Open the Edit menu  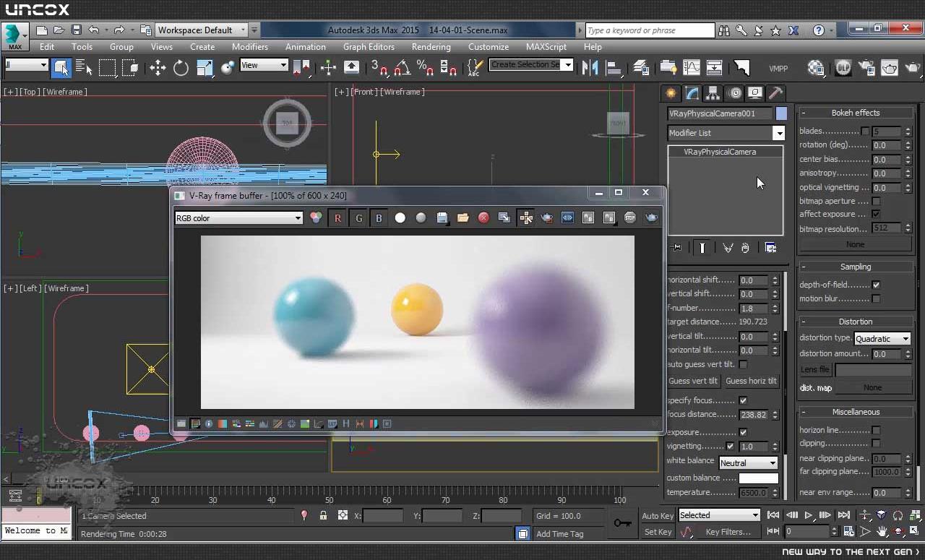pyautogui.click(x=47, y=47)
